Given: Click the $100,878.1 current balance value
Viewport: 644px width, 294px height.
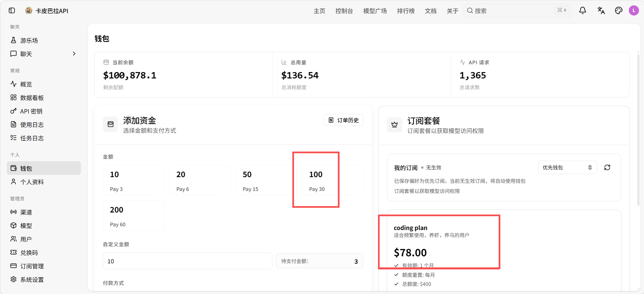Looking at the screenshot, I should pyautogui.click(x=130, y=75).
